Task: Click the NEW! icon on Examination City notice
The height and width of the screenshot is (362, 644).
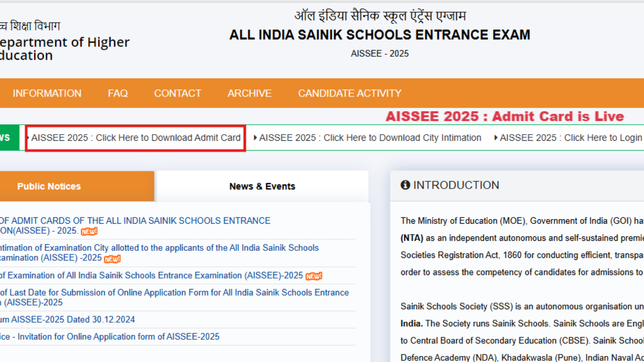Action: pyautogui.click(x=112, y=259)
